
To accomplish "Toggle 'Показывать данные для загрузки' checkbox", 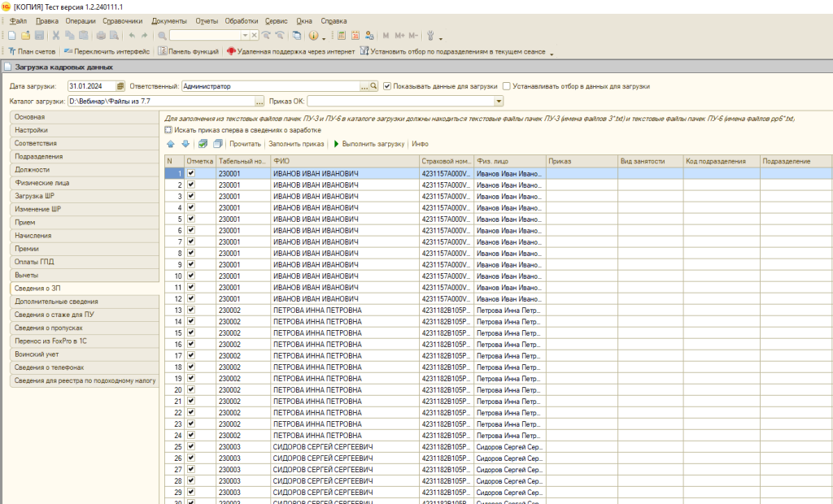I will pos(387,86).
